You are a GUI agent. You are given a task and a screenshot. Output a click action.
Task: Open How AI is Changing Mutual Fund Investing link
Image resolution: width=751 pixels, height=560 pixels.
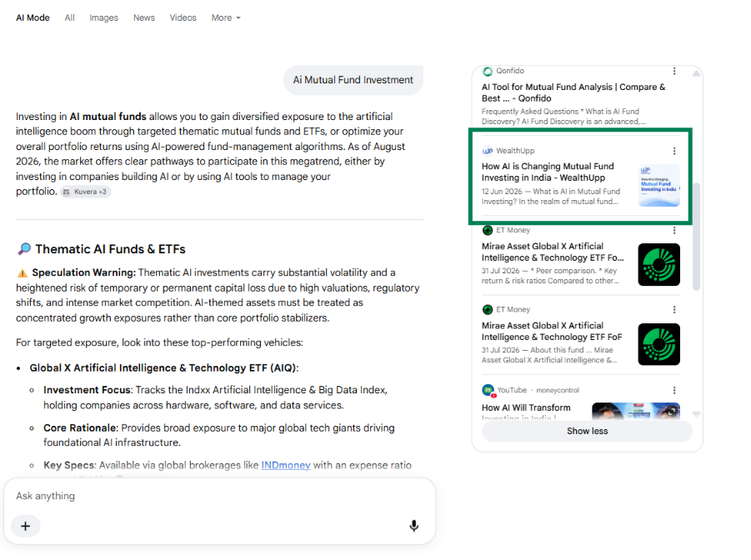[548, 172]
